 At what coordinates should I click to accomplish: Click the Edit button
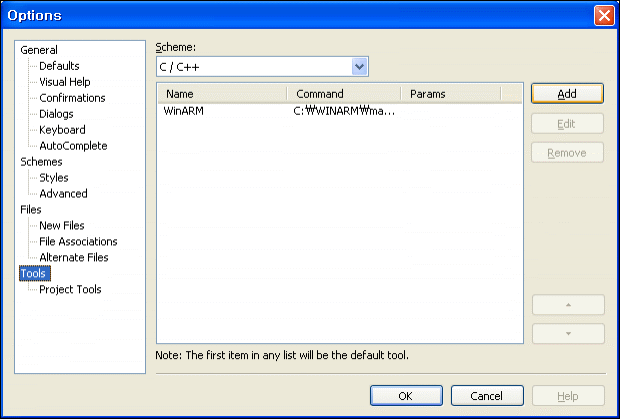tap(567, 124)
